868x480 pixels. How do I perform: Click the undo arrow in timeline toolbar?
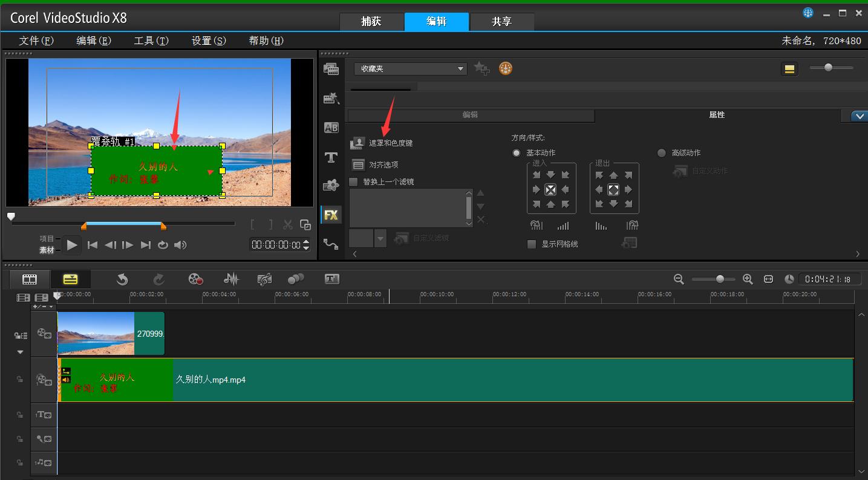[122, 279]
